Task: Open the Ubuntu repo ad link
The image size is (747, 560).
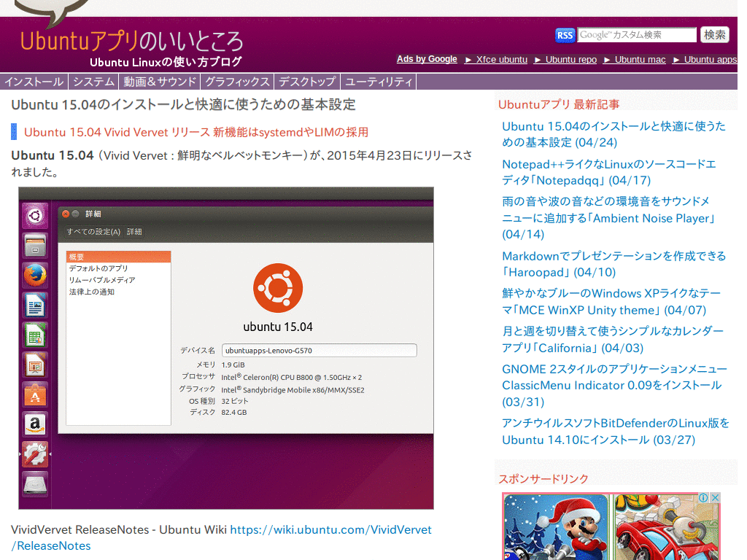Action: 570,60
